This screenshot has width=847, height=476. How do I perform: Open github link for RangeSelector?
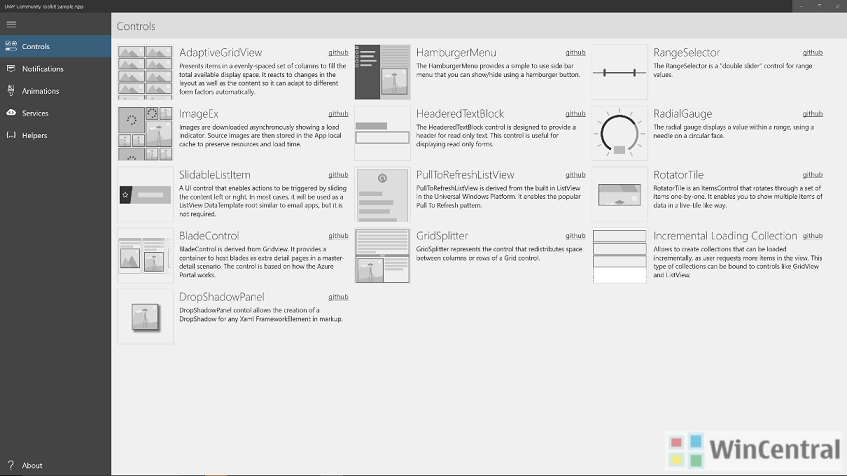[x=812, y=52]
